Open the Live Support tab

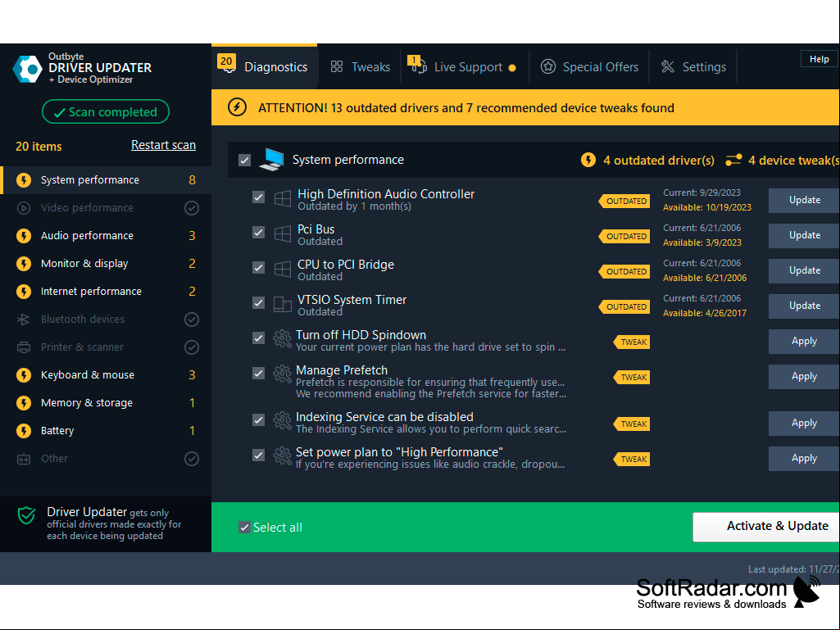click(465, 67)
